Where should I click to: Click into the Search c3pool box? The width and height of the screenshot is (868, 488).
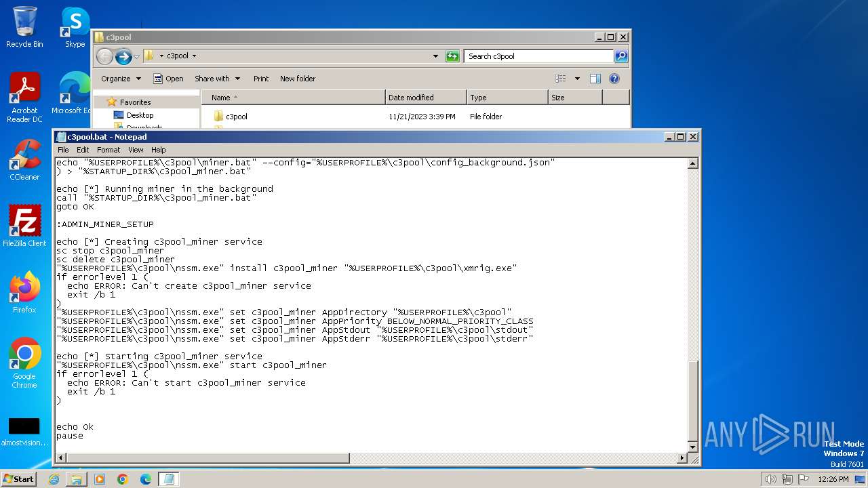[x=539, y=56]
